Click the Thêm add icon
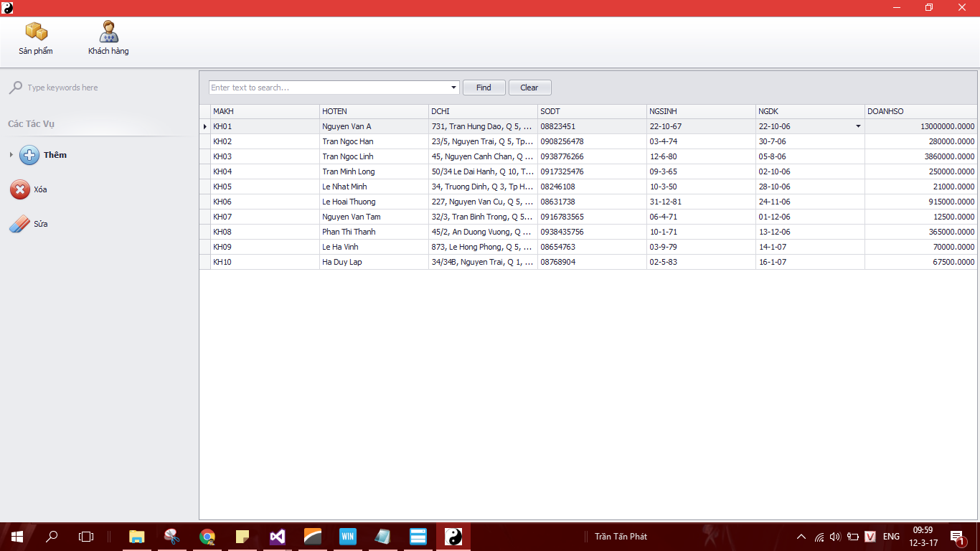This screenshot has width=980, height=551. [29, 155]
